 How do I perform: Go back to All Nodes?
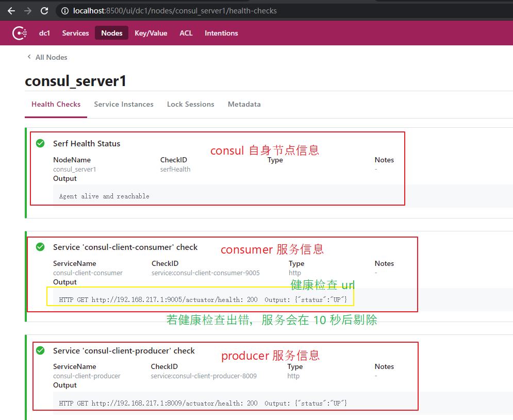click(x=52, y=57)
